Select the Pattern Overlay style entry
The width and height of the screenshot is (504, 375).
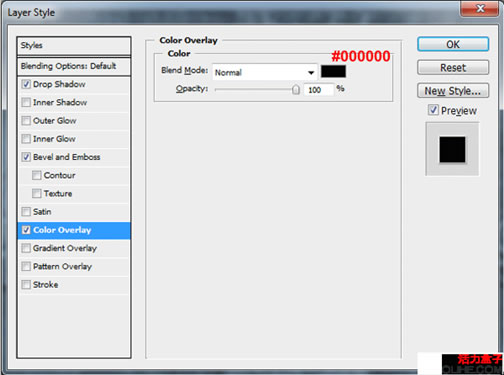[x=74, y=266]
